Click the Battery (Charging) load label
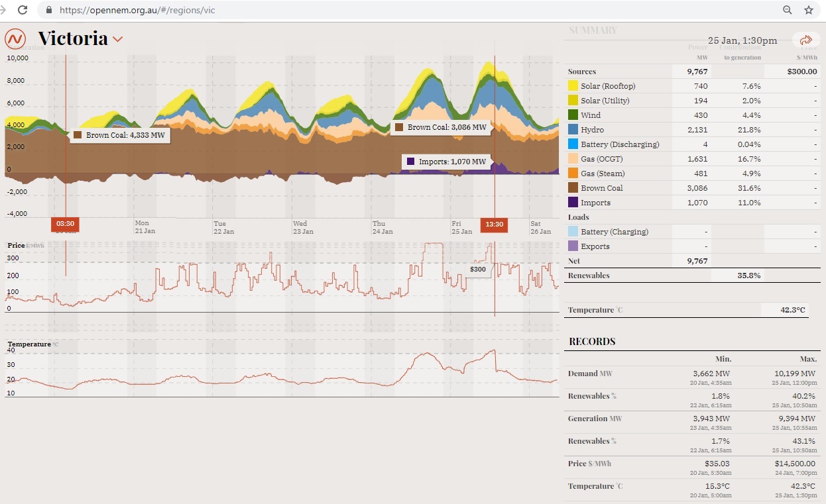The height and width of the screenshot is (504, 826). point(615,232)
